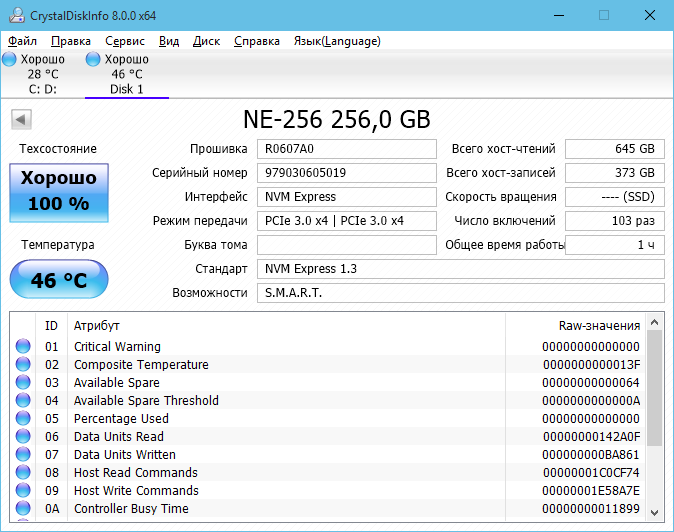Click status orb of Critical Warning row
This screenshot has width=674, height=532.
(x=23, y=346)
